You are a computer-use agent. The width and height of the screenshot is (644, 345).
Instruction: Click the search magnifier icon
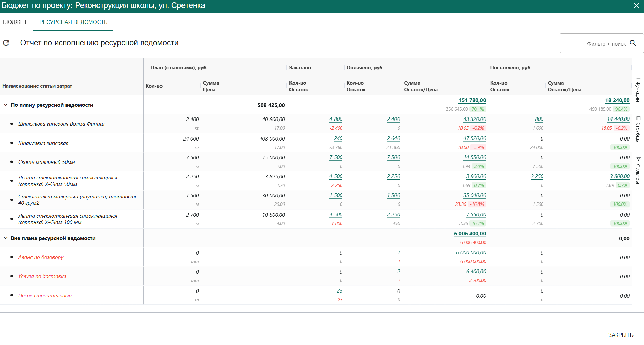pos(632,43)
